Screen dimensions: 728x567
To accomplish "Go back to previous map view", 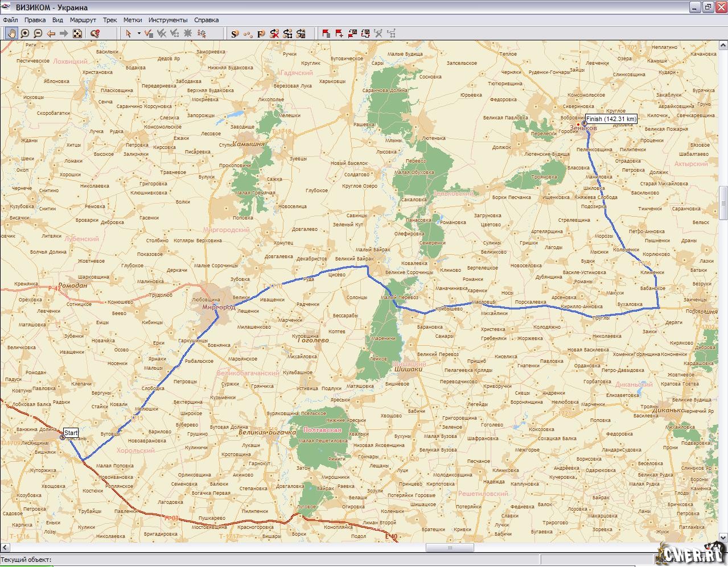I will click(51, 34).
